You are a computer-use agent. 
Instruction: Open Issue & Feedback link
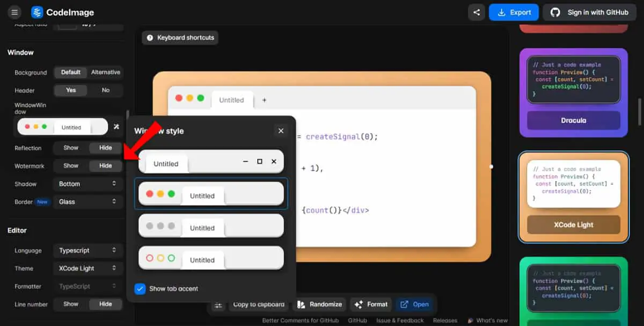(x=400, y=321)
